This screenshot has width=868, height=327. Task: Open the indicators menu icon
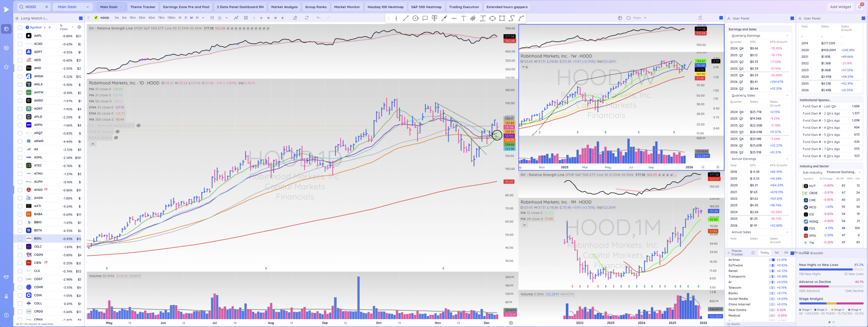pos(236,18)
